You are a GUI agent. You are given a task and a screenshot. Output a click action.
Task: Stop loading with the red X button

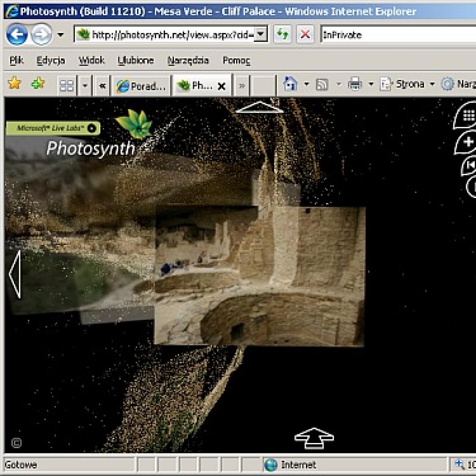pos(305,34)
